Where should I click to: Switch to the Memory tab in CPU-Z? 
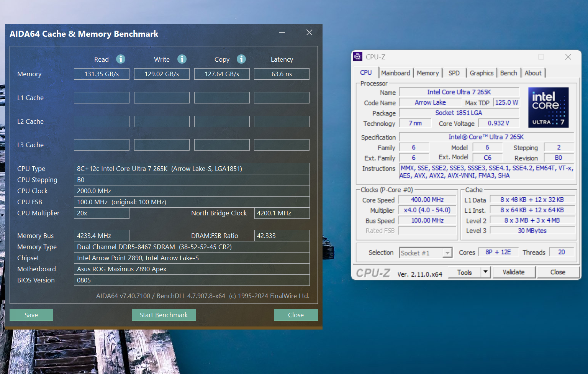(428, 73)
